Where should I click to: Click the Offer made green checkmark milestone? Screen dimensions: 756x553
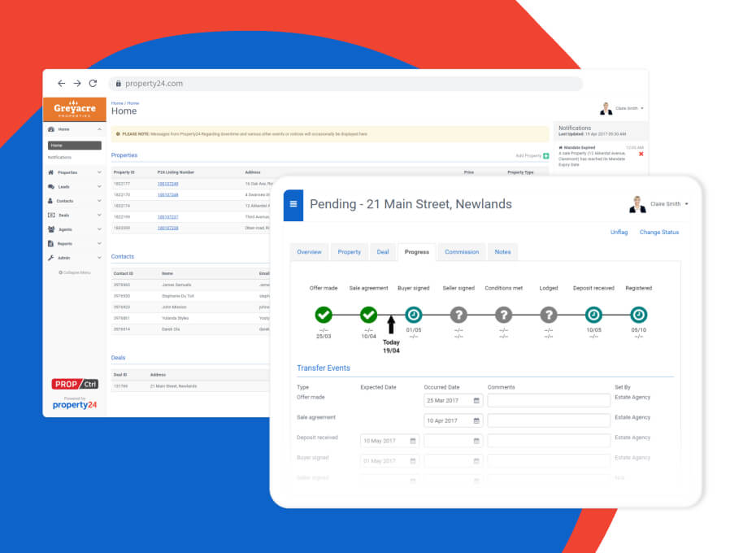(324, 315)
